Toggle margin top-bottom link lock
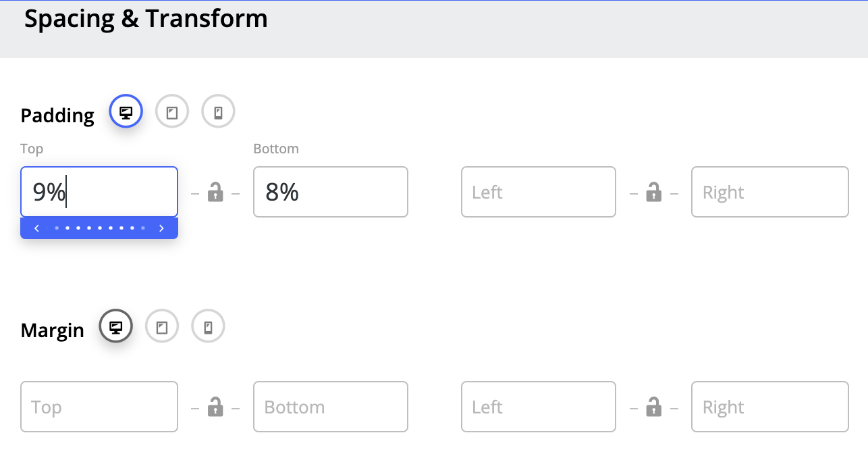 215,407
